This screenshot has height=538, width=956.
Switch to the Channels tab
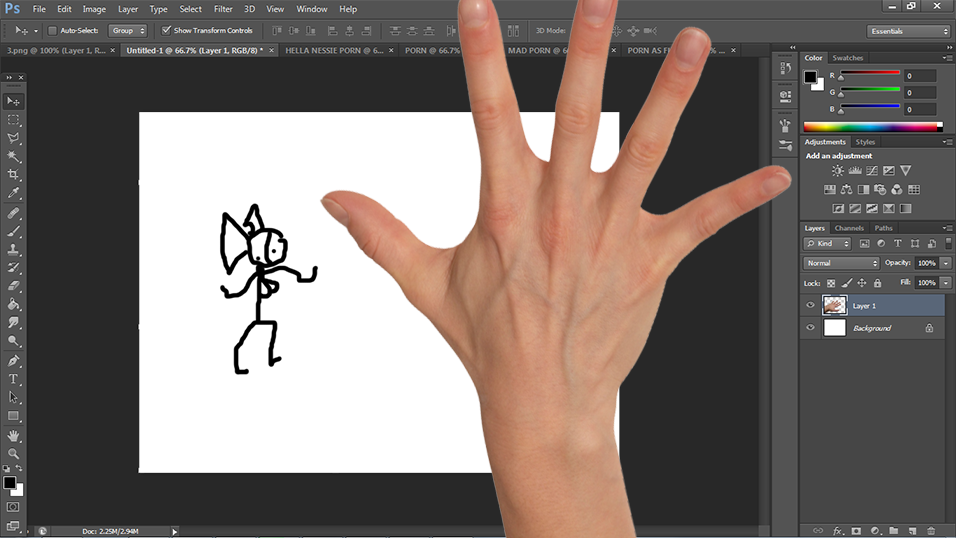coord(849,228)
